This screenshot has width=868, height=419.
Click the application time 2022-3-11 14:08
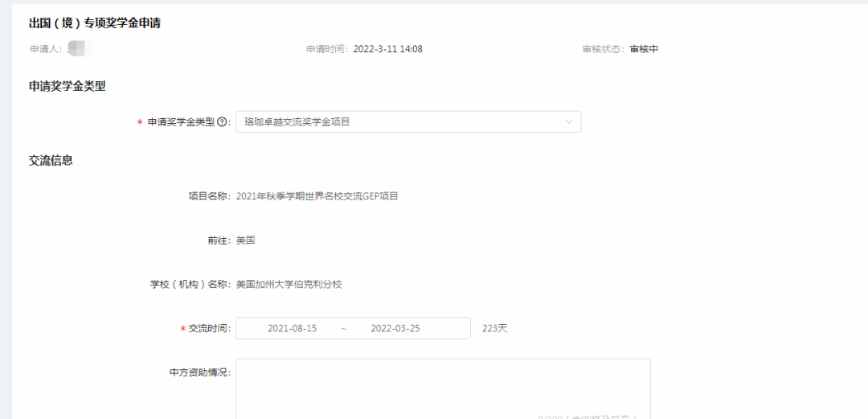click(x=387, y=49)
